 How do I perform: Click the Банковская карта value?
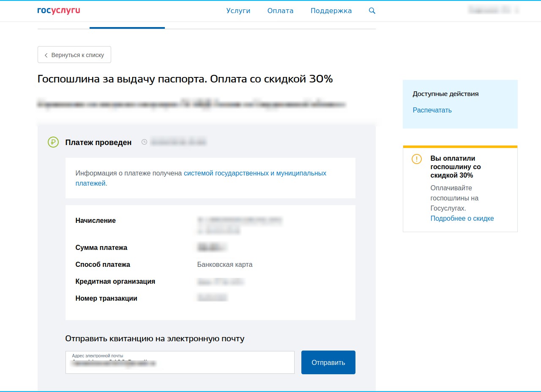(x=225, y=265)
